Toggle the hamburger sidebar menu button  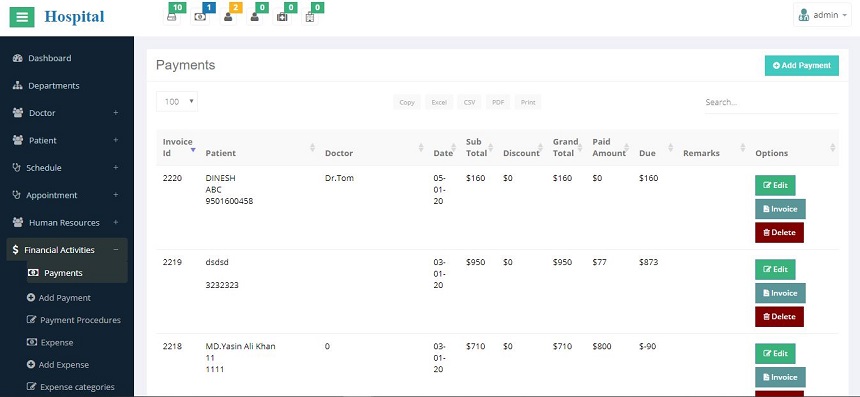click(22, 17)
